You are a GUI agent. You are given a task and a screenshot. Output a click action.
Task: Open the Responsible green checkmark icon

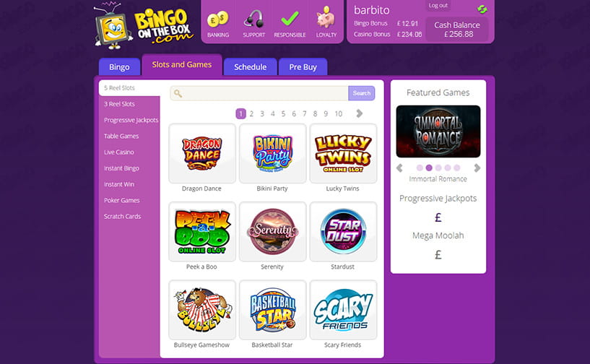290,19
